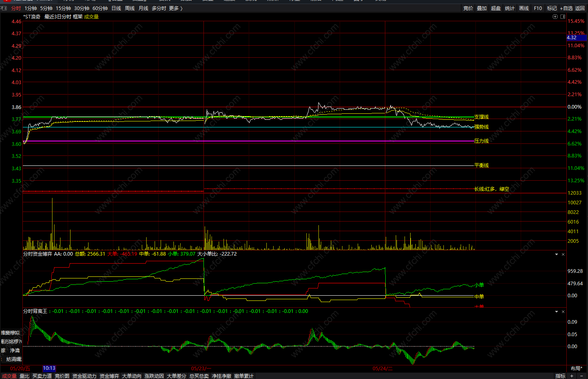Open the 分时资金博弈 panel dropdown arrow
This screenshot has width=588, height=379.
point(556,254)
